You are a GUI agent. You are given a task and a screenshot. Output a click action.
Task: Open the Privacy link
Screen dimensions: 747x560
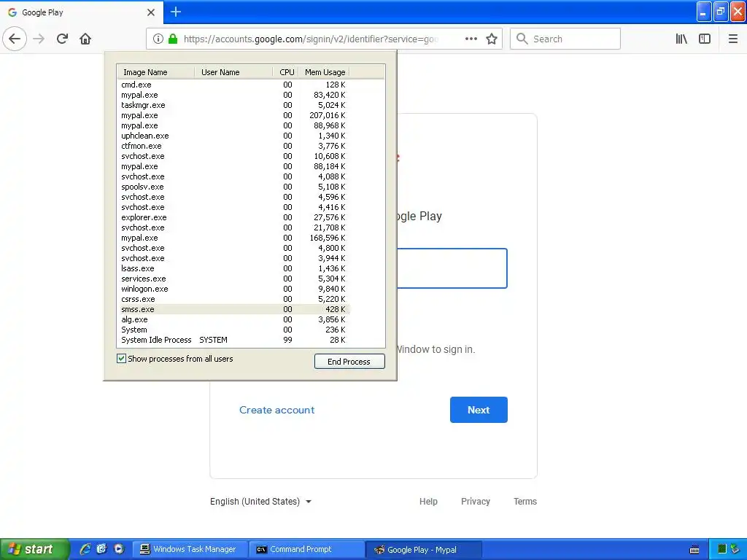click(x=476, y=502)
